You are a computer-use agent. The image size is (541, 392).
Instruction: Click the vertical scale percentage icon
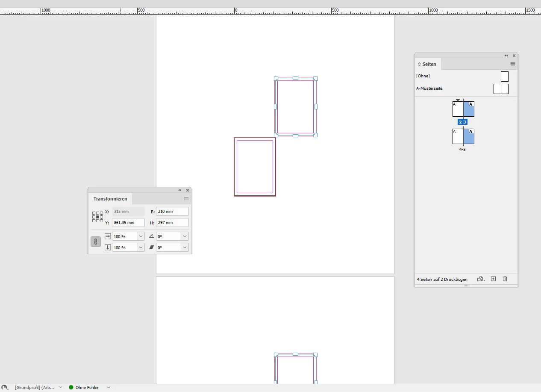(x=107, y=247)
